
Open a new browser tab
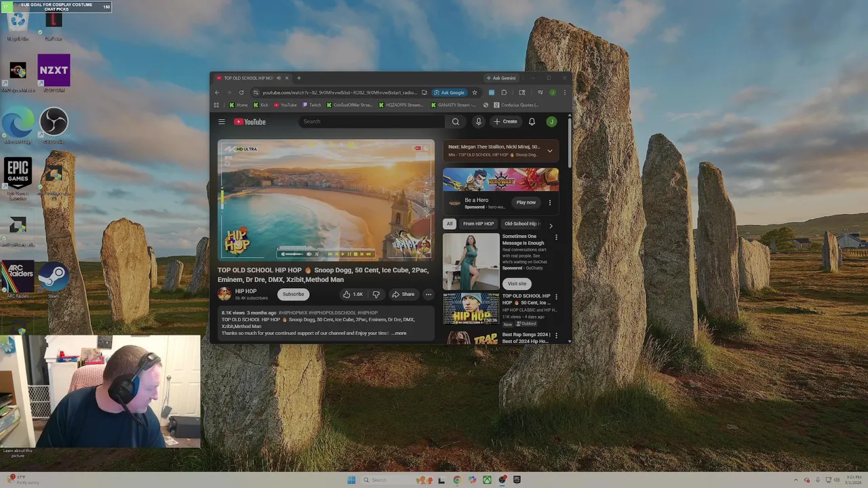[298, 78]
